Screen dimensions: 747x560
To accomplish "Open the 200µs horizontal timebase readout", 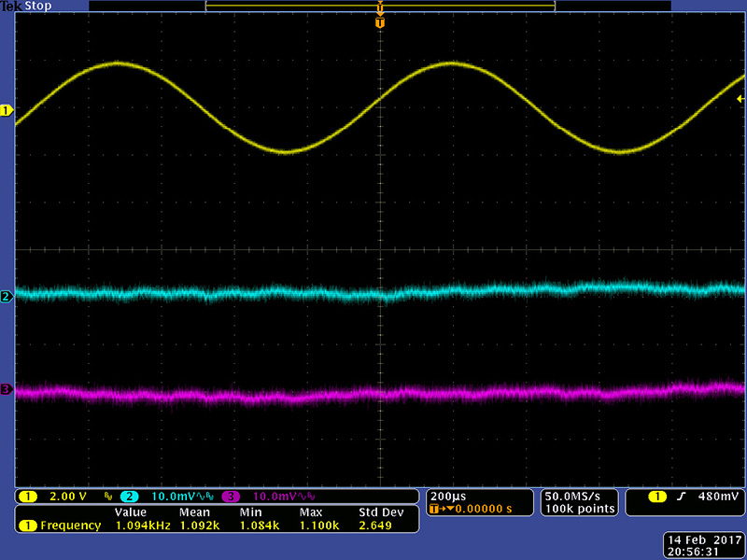I will (x=444, y=495).
